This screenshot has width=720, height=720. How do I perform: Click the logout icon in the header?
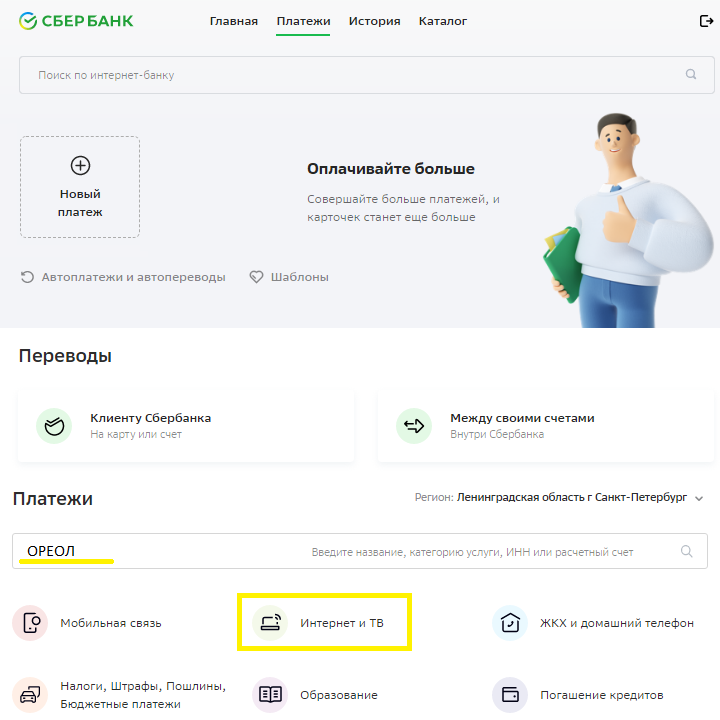tap(706, 21)
